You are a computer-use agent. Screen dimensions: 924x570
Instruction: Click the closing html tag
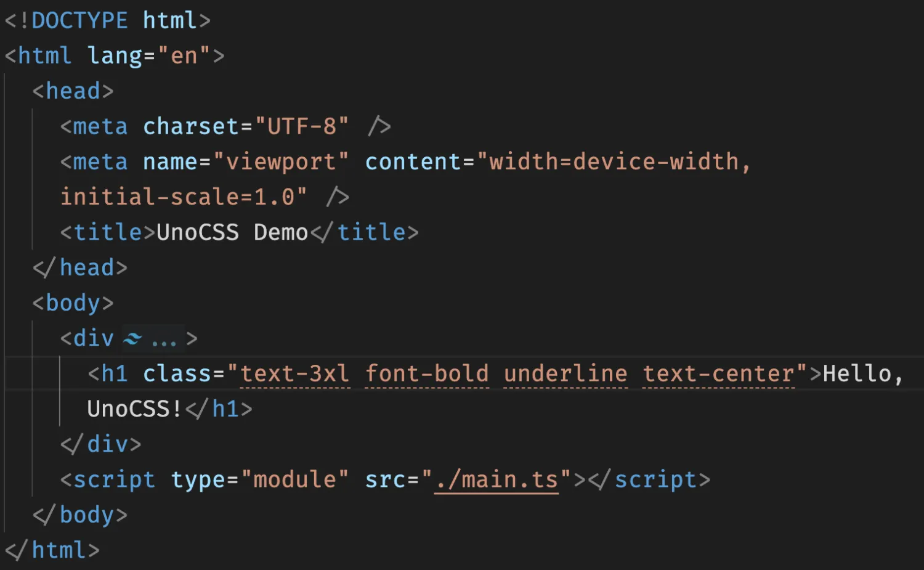[x=52, y=550]
